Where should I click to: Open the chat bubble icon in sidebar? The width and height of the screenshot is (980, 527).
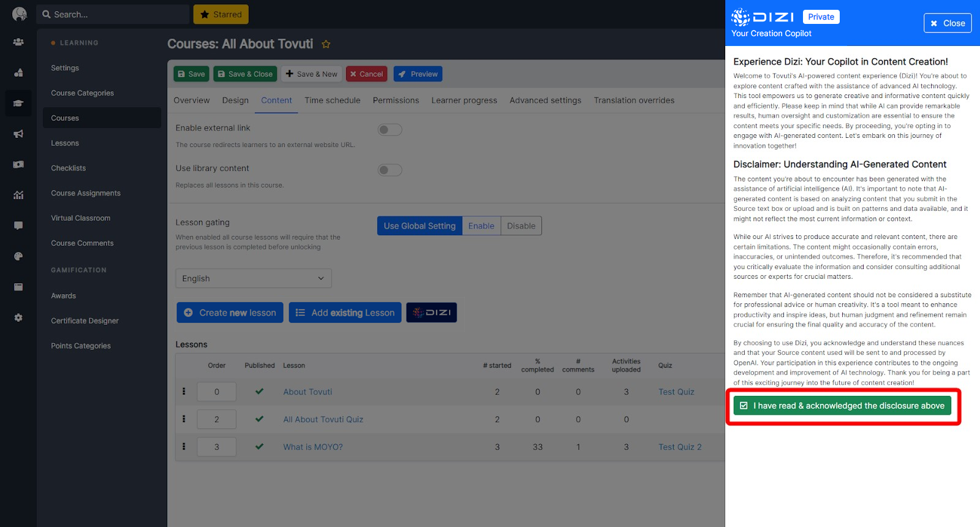click(x=18, y=226)
